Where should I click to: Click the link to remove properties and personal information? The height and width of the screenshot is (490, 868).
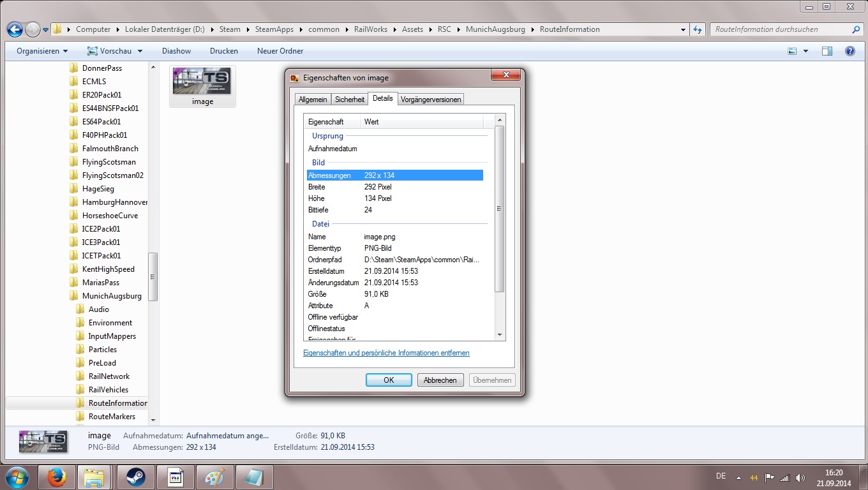pyautogui.click(x=386, y=353)
